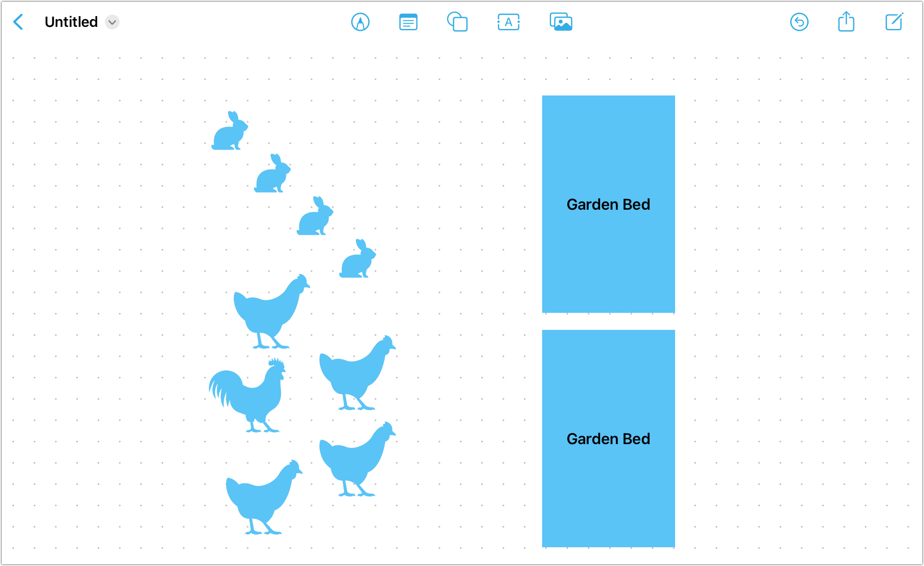
Task: Toggle top Garden Bed blue fill
Action: pos(609,202)
